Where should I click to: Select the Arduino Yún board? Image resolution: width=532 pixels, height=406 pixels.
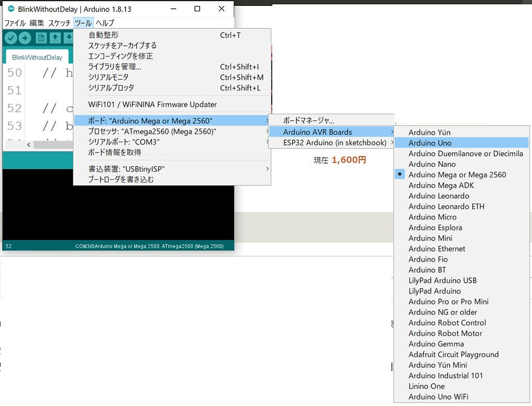462,132
